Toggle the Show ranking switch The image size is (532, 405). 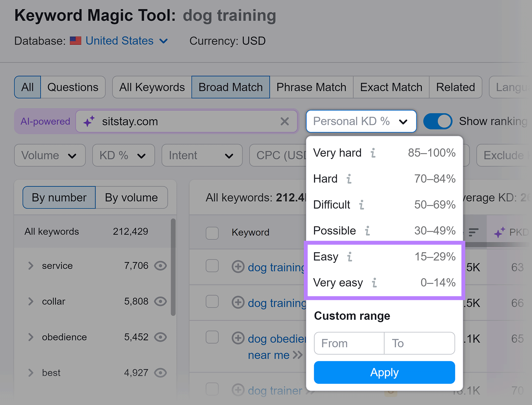[x=438, y=122]
